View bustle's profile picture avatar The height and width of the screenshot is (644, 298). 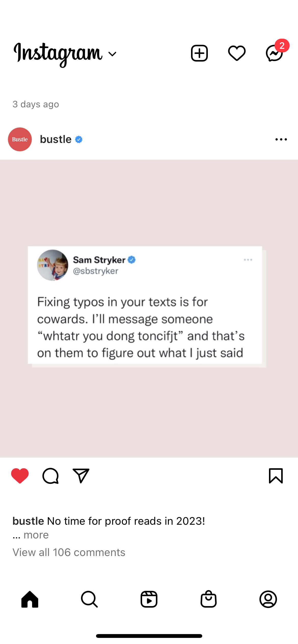click(20, 139)
